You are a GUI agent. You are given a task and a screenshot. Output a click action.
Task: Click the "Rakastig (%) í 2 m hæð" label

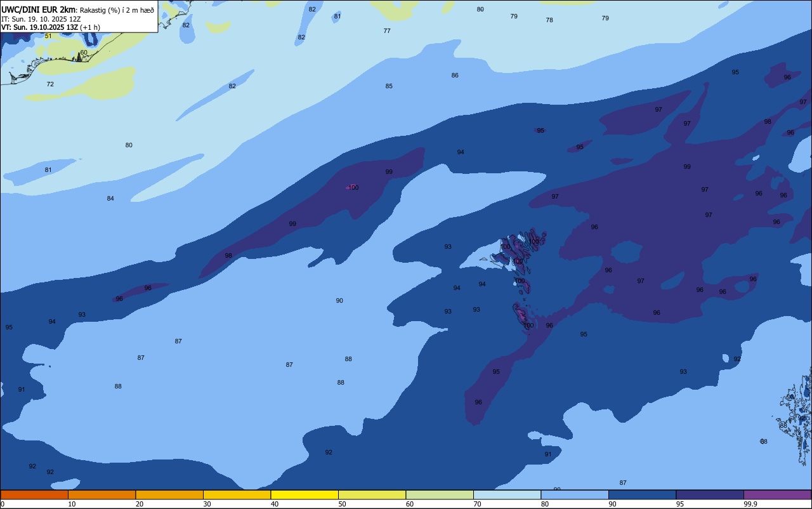[x=117, y=10]
